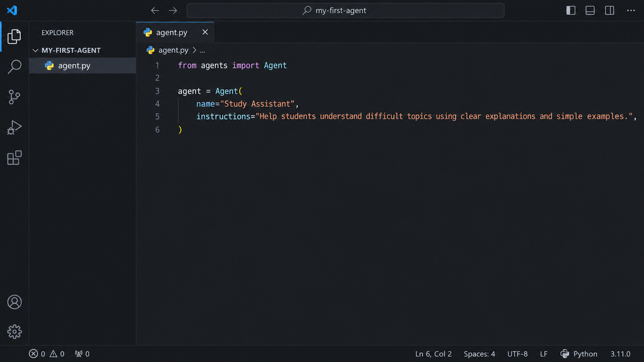This screenshot has width=644, height=362.
Task: Click the my-first-agent command center search box
Action: click(x=345, y=10)
